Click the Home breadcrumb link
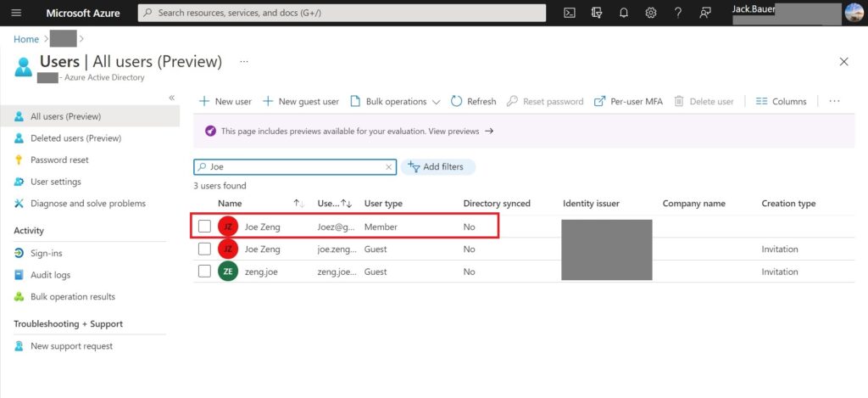Screen dimensions: 868x398 point(26,39)
